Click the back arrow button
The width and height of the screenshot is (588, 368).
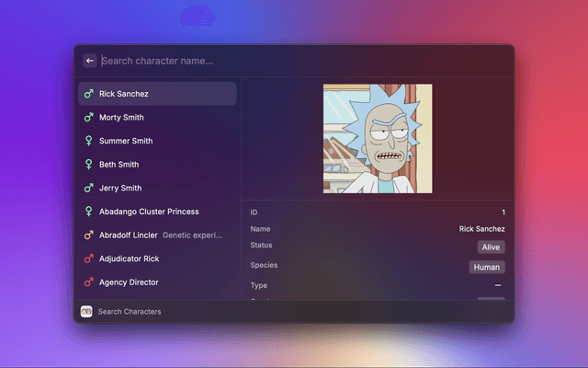90,61
